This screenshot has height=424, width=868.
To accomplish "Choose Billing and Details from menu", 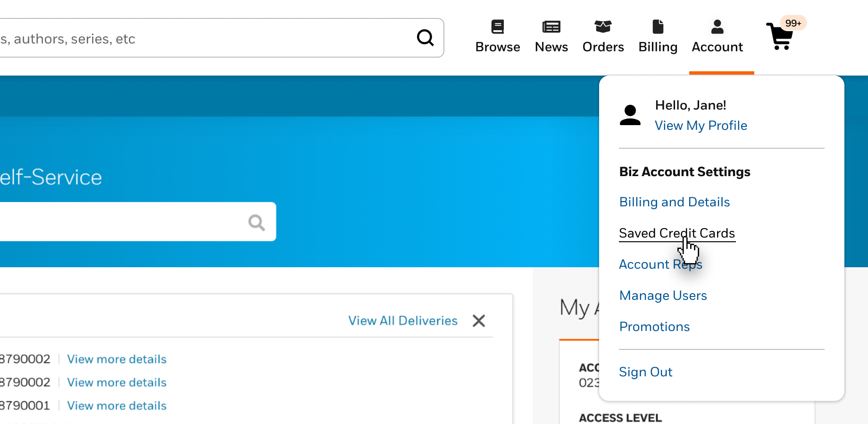I will click(674, 202).
